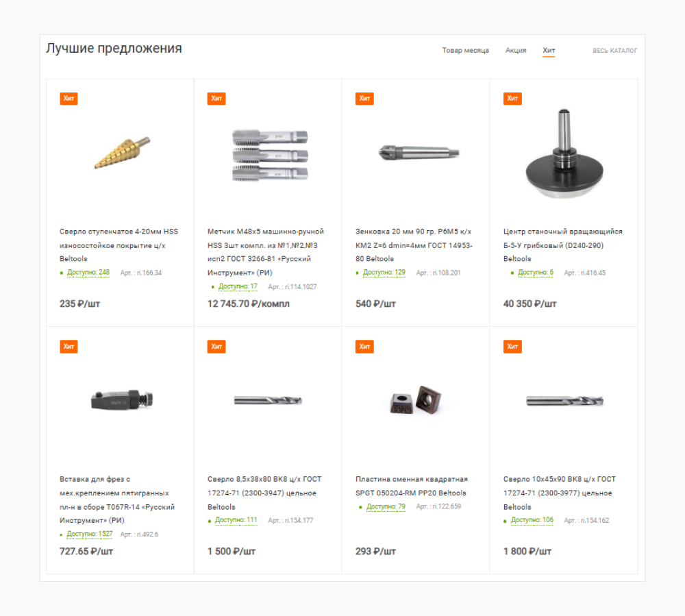Open the countersink 20 mm product image
This screenshot has width=685, height=616.
click(x=419, y=153)
